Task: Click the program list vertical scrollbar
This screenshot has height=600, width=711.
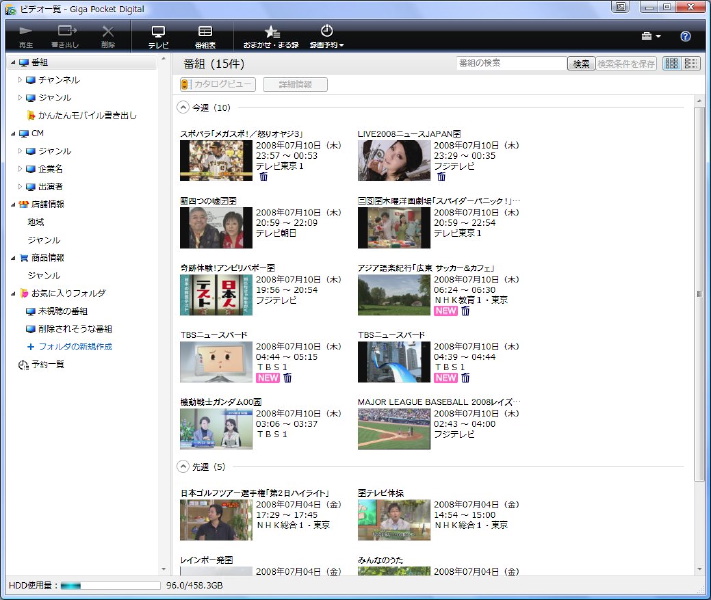Action: (699, 300)
